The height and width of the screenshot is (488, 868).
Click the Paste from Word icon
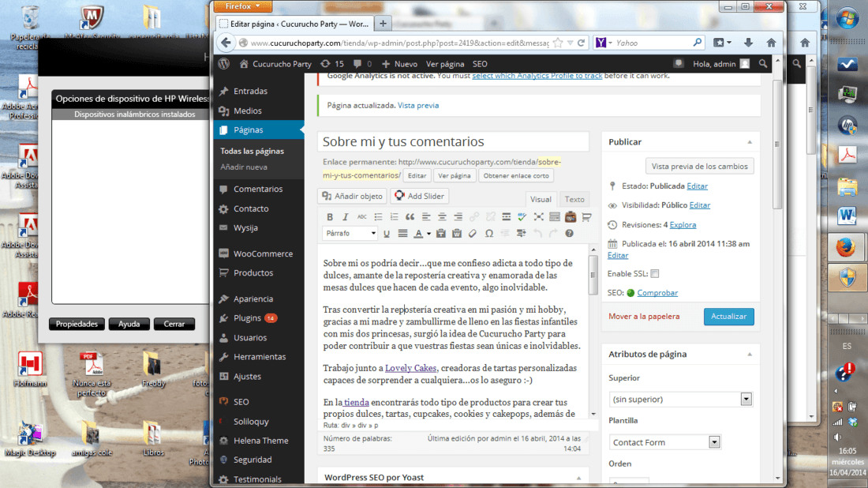point(457,234)
